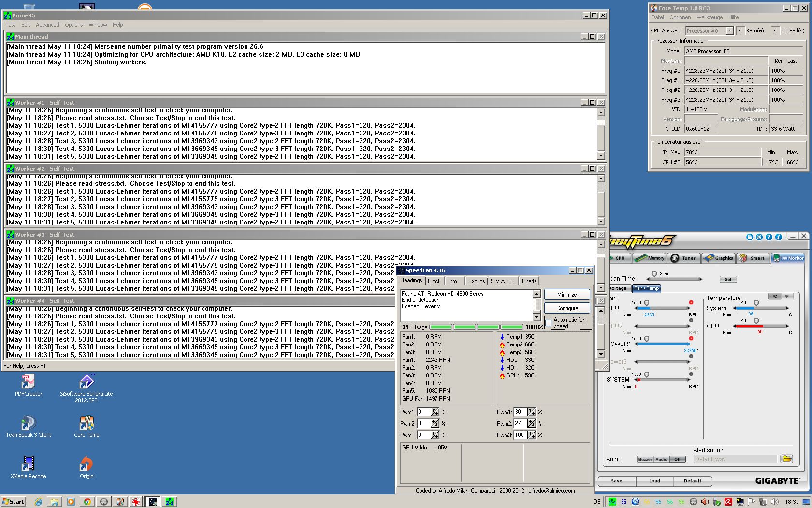Switch to SpeedFan Charts tab

(529, 281)
